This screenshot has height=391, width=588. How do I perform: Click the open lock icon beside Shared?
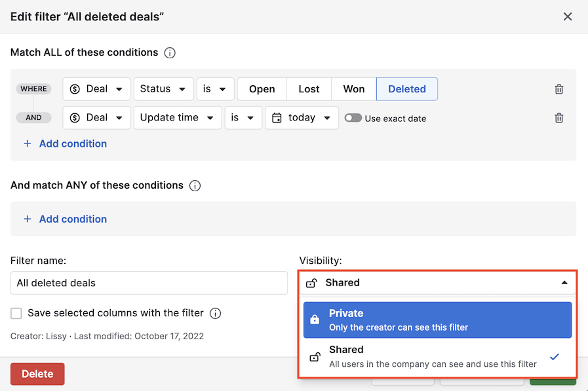(x=313, y=282)
